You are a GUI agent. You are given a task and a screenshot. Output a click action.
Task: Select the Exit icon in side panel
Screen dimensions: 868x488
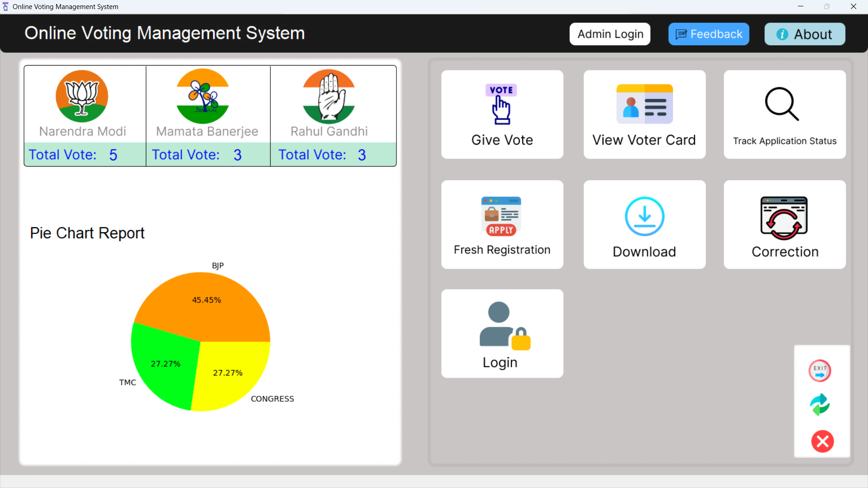(820, 371)
